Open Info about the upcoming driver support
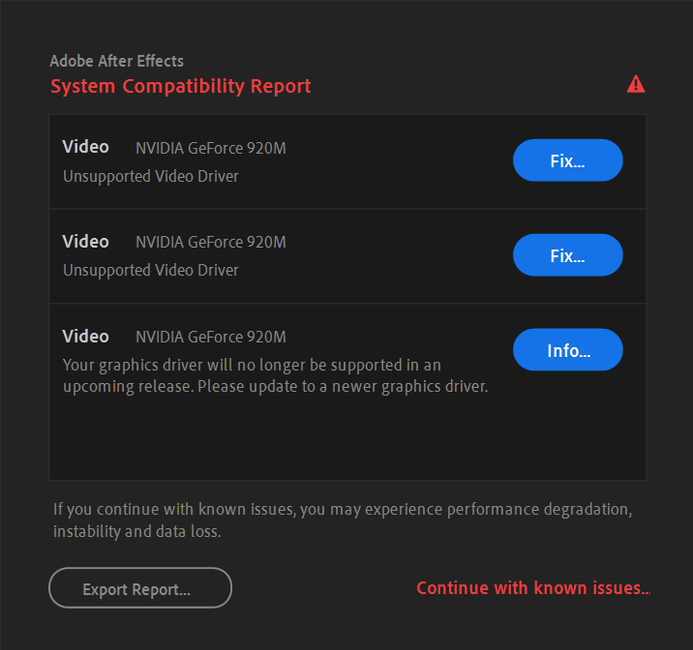 pyautogui.click(x=567, y=350)
